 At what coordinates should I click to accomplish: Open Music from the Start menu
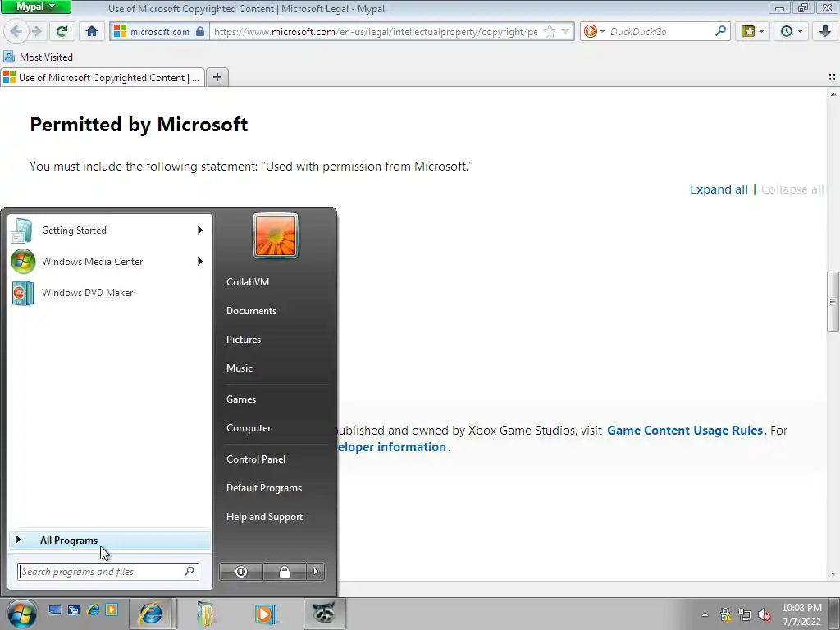[239, 368]
